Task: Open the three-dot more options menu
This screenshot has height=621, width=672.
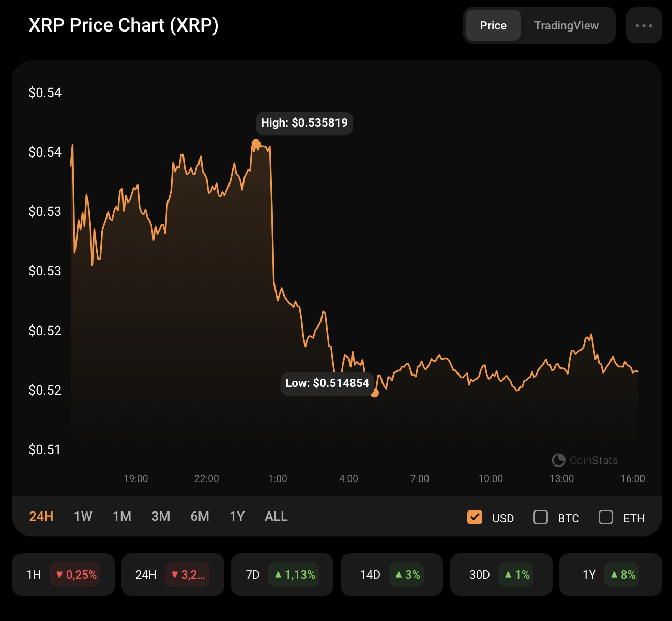Action: 644,25
